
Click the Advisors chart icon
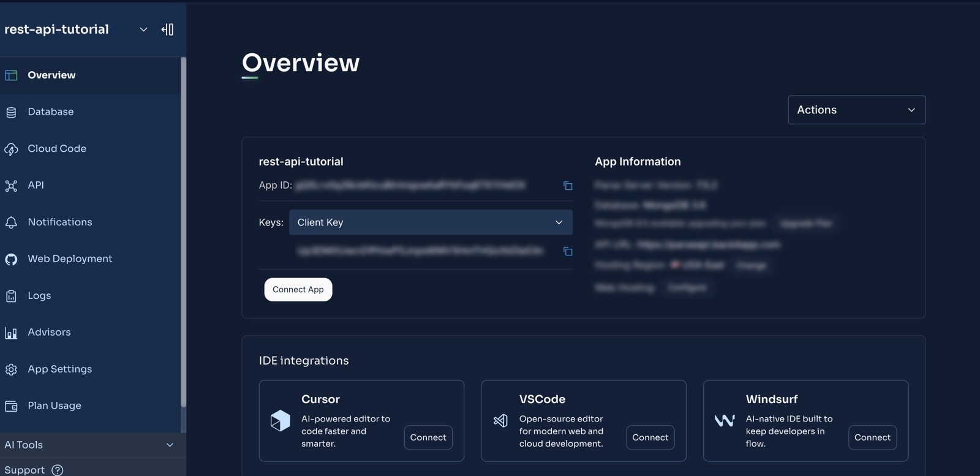click(x=11, y=333)
